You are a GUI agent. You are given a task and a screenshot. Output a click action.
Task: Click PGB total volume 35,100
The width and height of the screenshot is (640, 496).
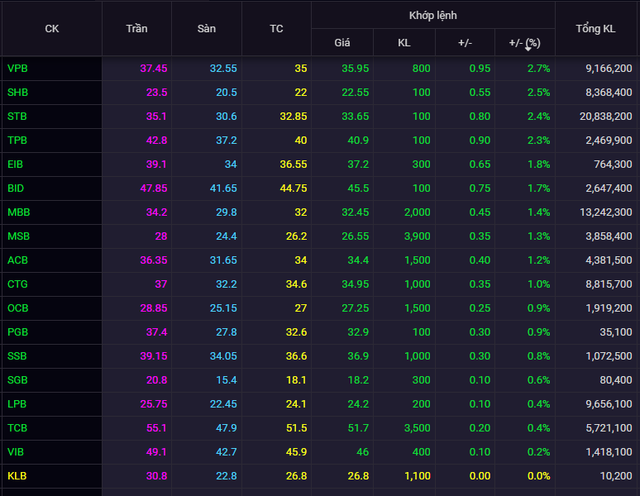point(616,332)
